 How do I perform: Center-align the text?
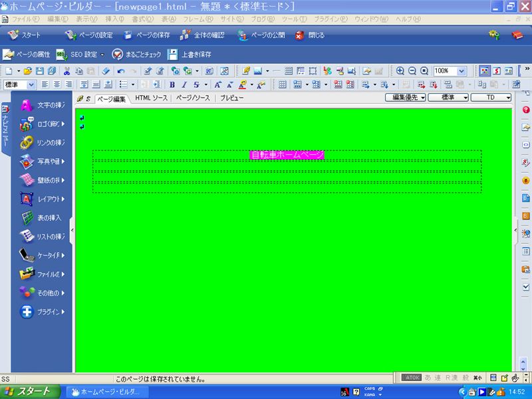[x=57, y=84]
